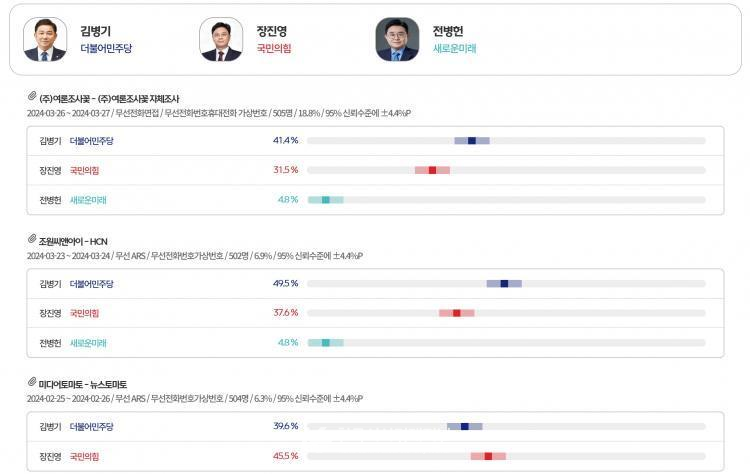Screen dimensions: 750x474
Task: Open 장진영 candidate portrait photo
Action: pos(221,40)
